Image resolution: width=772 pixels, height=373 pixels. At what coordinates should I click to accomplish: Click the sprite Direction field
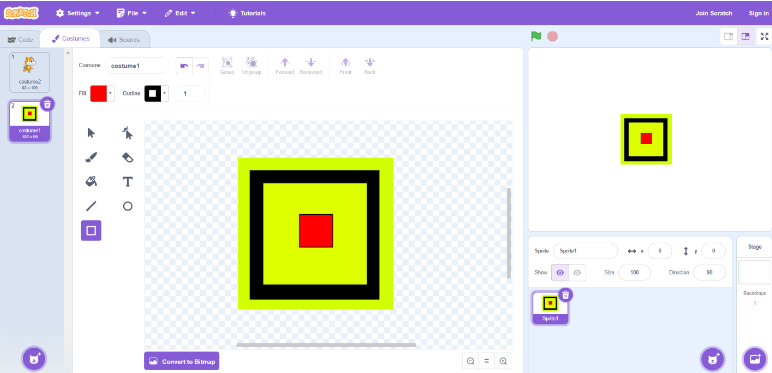(x=709, y=272)
